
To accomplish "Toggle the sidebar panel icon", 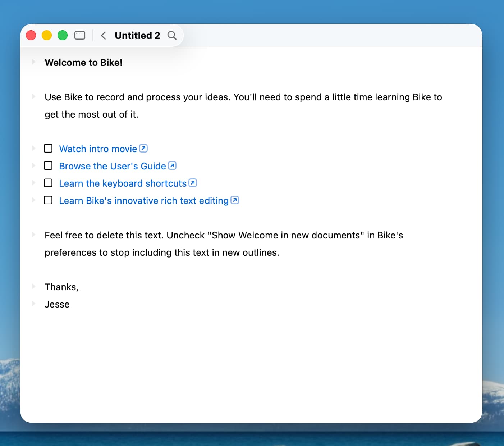I will coord(80,35).
